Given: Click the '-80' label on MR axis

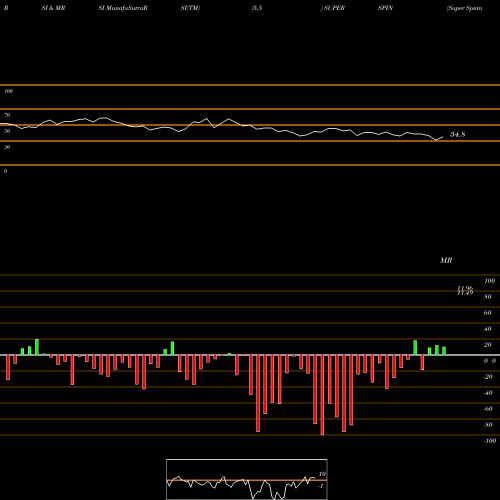Looking at the screenshot, I should 488,425.
